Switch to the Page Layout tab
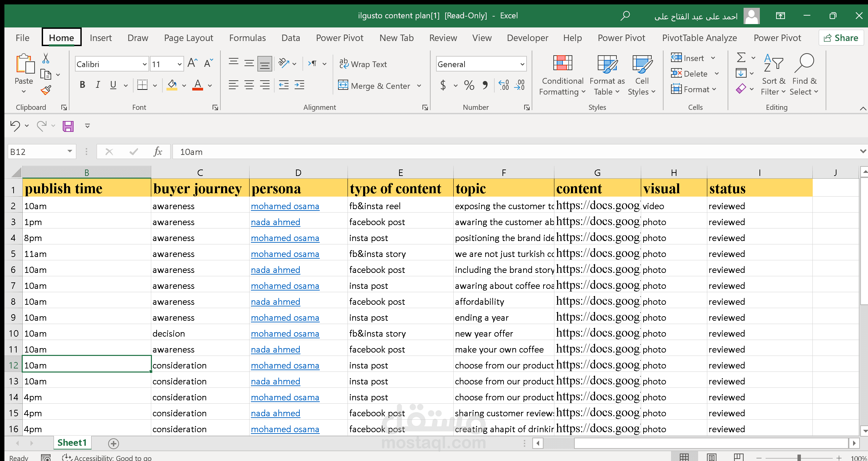 [189, 38]
